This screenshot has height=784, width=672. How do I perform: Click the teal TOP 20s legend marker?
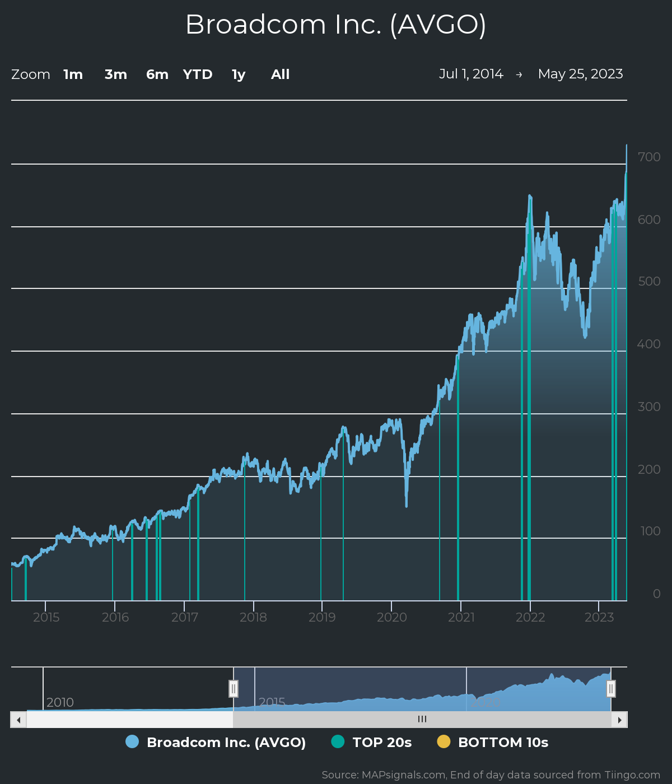[338, 741]
